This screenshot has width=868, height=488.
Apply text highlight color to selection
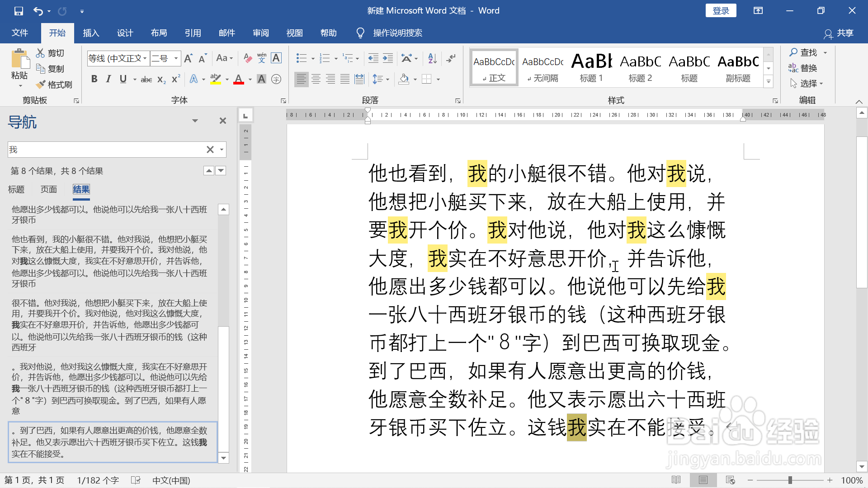[x=216, y=79]
